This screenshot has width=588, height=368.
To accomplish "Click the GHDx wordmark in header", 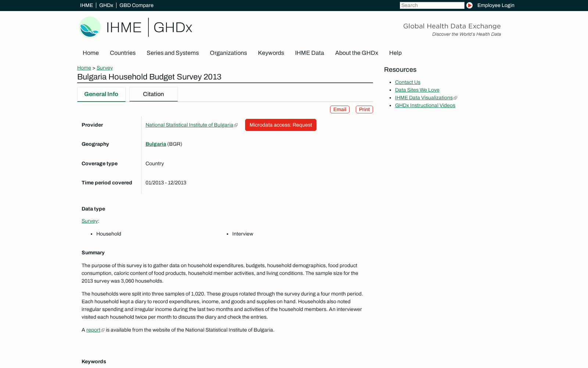I will [x=173, y=28].
